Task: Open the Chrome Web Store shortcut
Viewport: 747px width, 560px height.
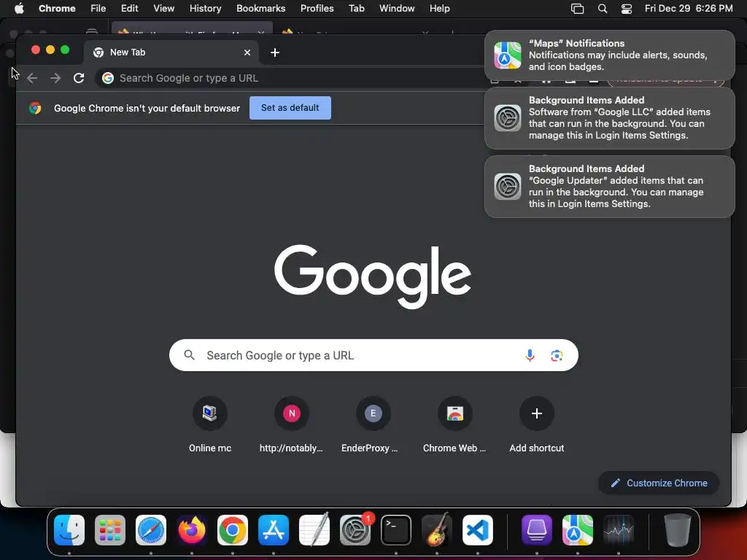Action: [x=454, y=425]
